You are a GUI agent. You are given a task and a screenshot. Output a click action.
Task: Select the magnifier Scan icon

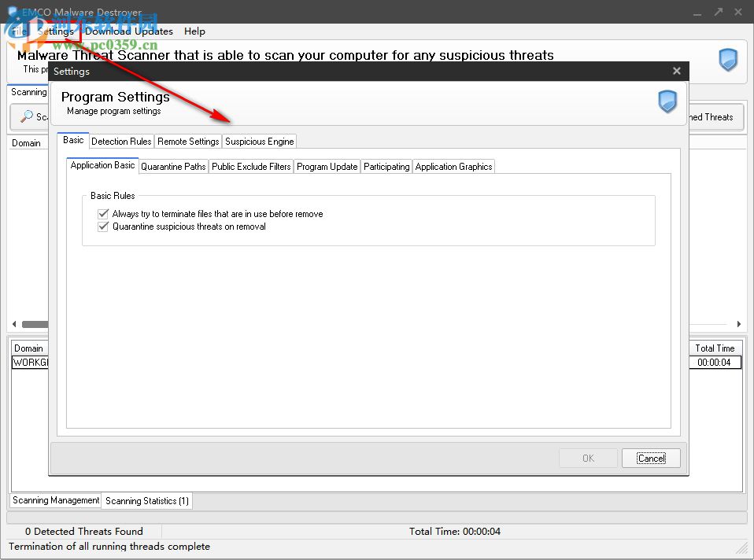24,116
